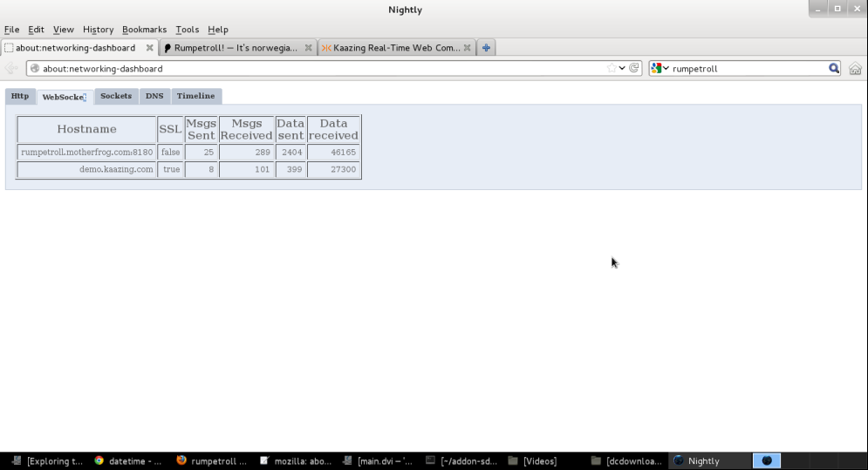Close the about:networking-dashboard tab
The image size is (868, 470).
(149, 48)
